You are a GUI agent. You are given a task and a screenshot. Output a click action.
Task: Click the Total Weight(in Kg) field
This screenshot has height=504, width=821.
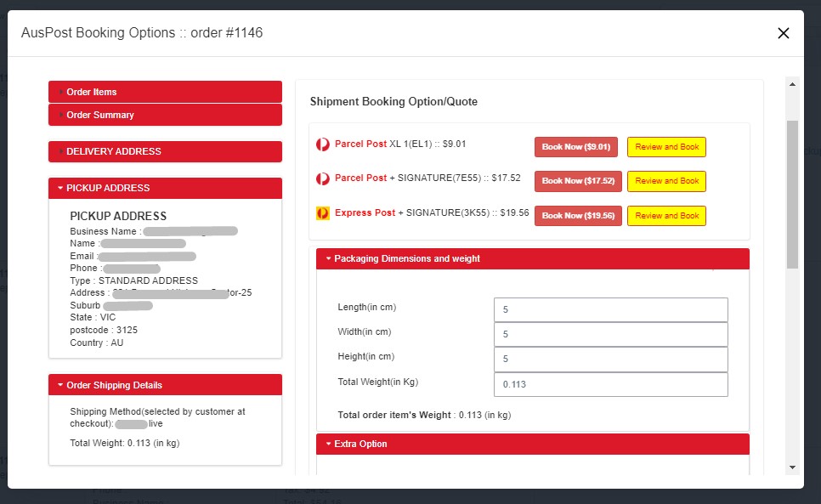click(610, 384)
